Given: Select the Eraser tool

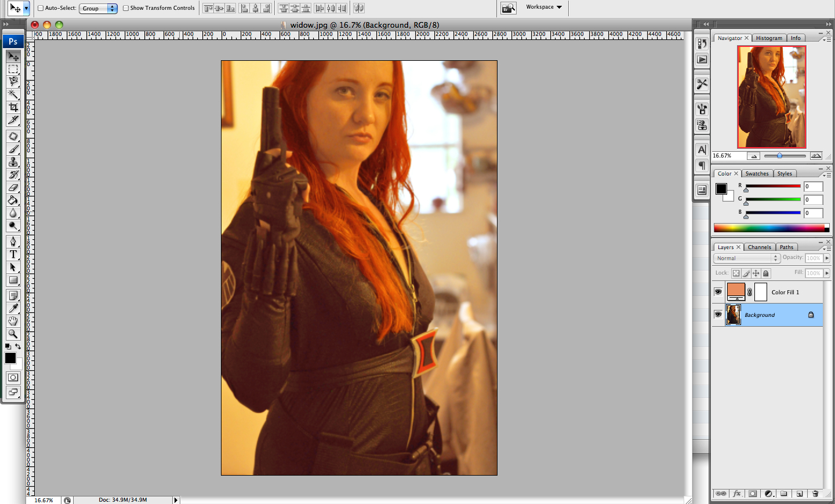Looking at the screenshot, I should click(x=13, y=187).
